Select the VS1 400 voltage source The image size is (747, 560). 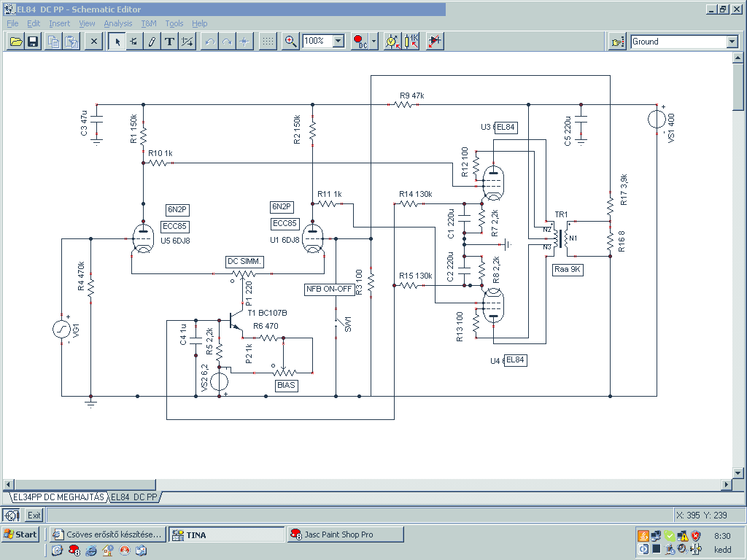pyautogui.click(x=657, y=119)
